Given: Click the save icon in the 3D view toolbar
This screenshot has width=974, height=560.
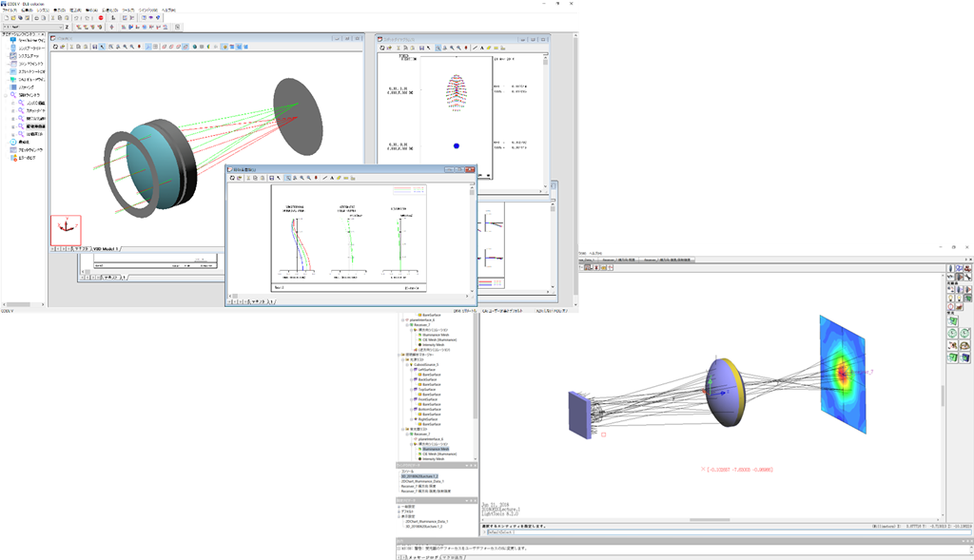Looking at the screenshot, I should point(94,46).
